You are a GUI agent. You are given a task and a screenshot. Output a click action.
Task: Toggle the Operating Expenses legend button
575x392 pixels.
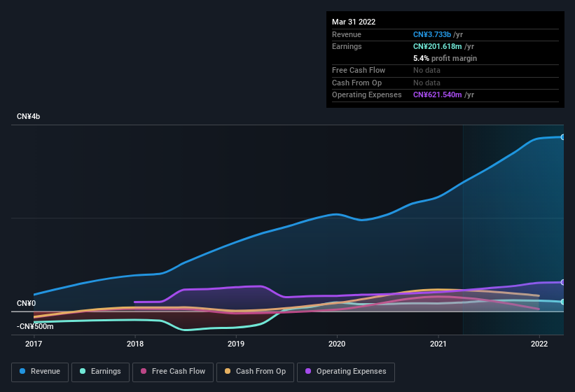coord(346,372)
